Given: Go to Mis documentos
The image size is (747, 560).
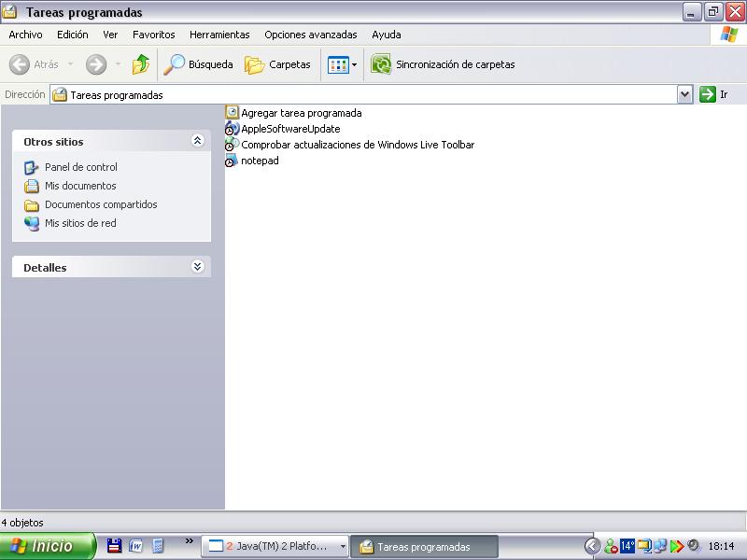Looking at the screenshot, I should coord(80,186).
